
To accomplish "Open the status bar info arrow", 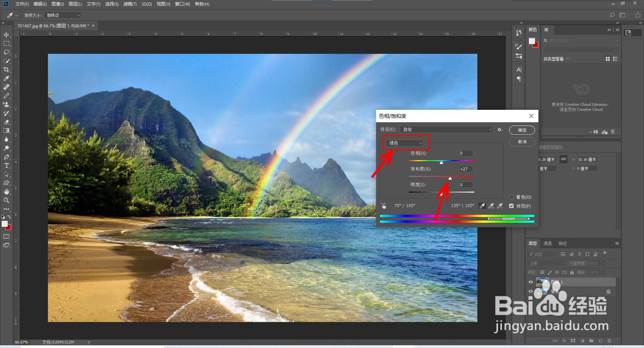I will [89, 342].
